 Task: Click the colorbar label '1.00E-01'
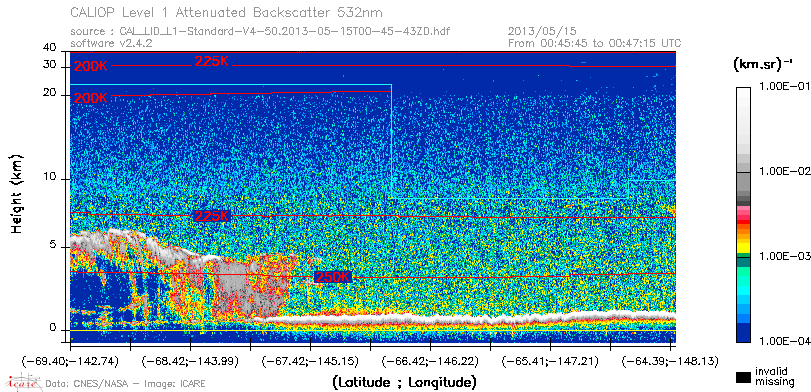[784, 87]
